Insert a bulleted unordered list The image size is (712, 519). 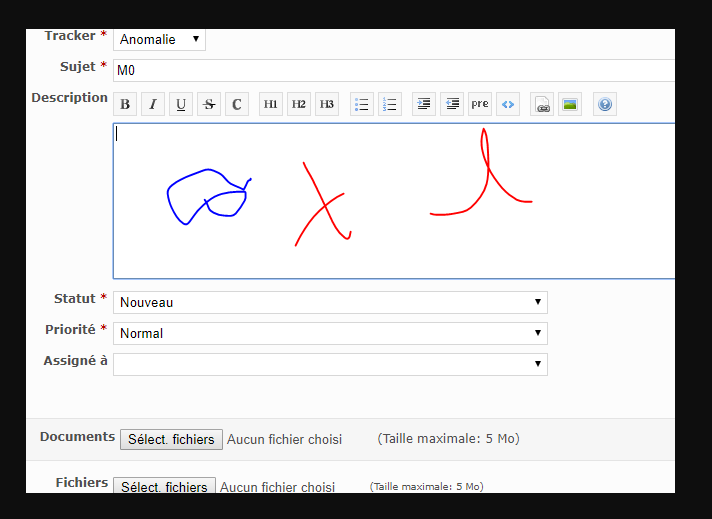(362, 104)
